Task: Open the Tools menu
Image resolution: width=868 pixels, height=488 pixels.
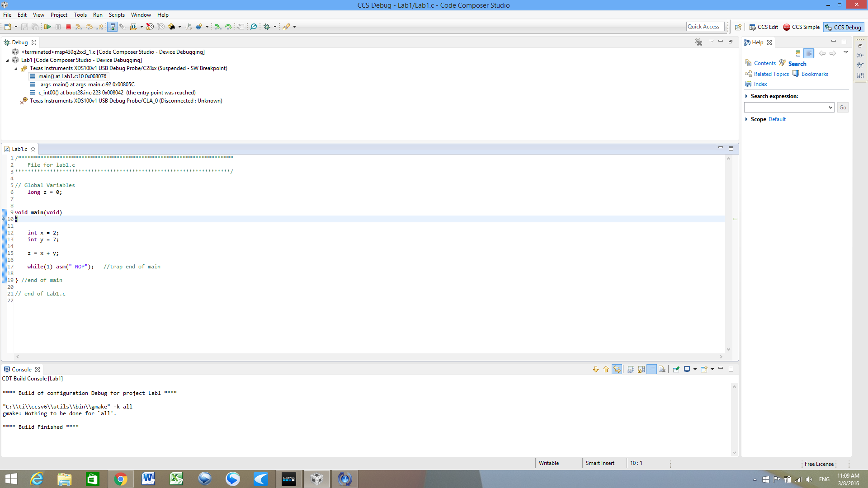Action: click(x=80, y=15)
